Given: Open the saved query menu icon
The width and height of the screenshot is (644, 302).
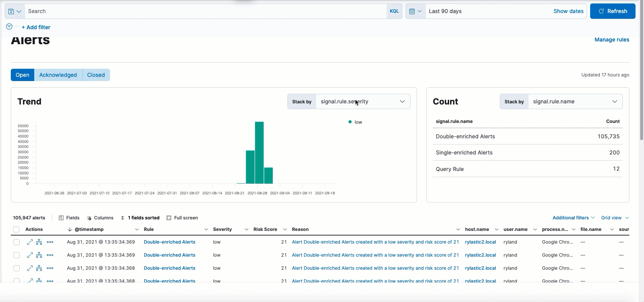Looking at the screenshot, I should coord(15,12).
